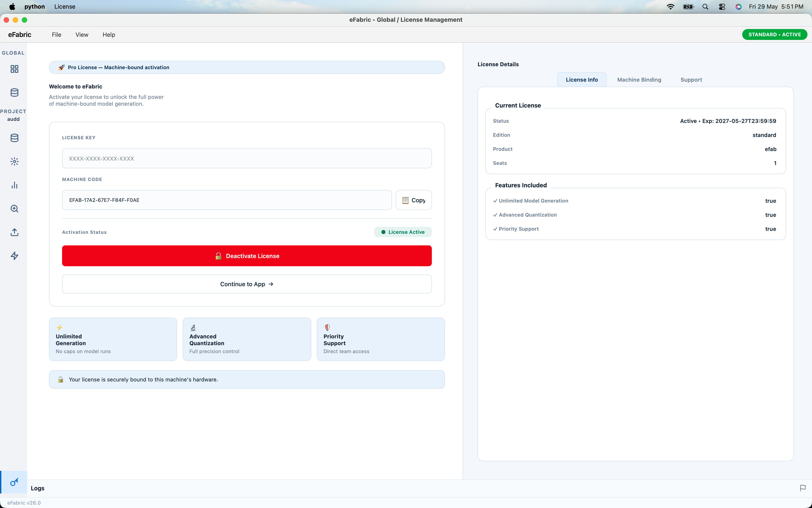Click the eFabric brand name in toolbar
This screenshot has height=508, width=812.
point(20,35)
